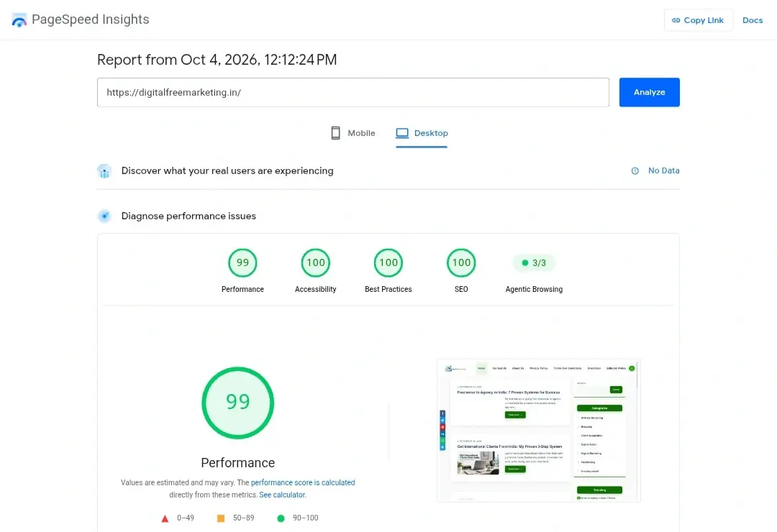The height and width of the screenshot is (532, 777).
Task: Open the PageSpeed Insights home title
Action: coord(90,19)
